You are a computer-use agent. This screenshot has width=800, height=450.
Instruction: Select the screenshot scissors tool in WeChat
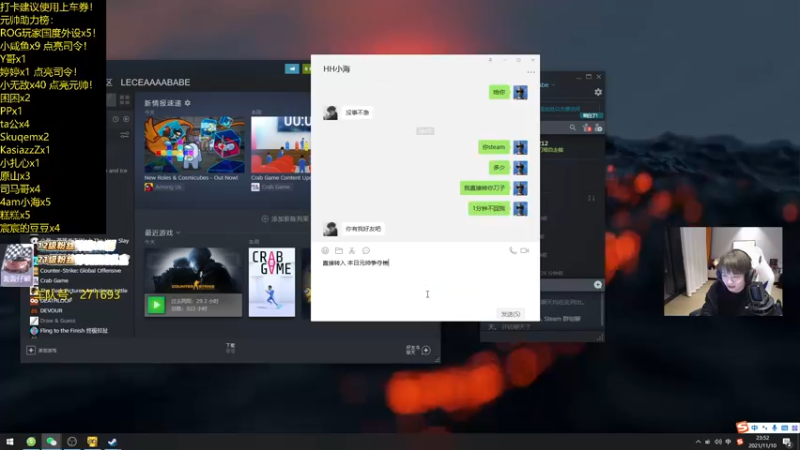click(352, 251)
